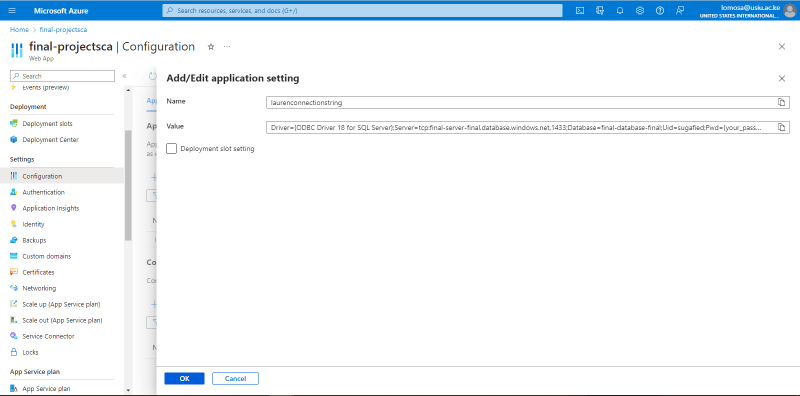This screenshot has width=800, height=396.
Task: Open the Help question mark icon
Action: (660, 10)
